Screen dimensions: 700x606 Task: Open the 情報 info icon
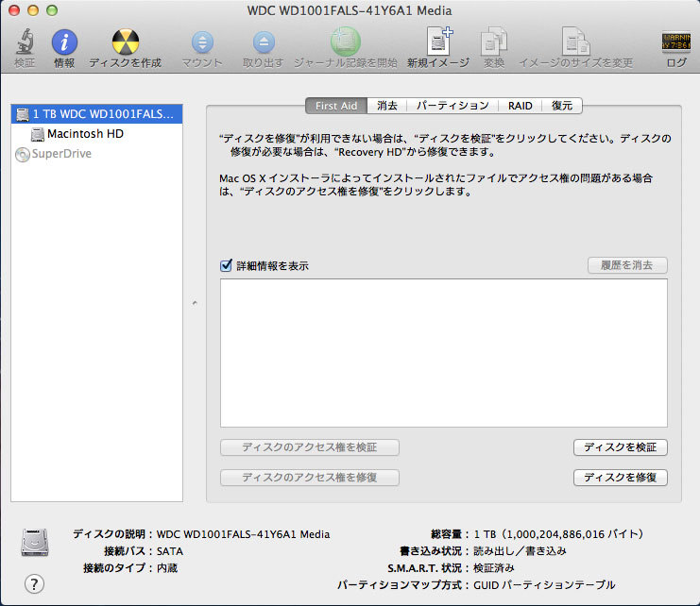(x=64, y=43)
